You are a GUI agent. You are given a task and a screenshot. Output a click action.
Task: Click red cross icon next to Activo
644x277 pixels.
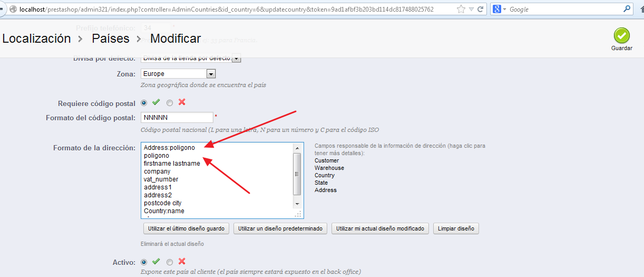pos(182,261)
